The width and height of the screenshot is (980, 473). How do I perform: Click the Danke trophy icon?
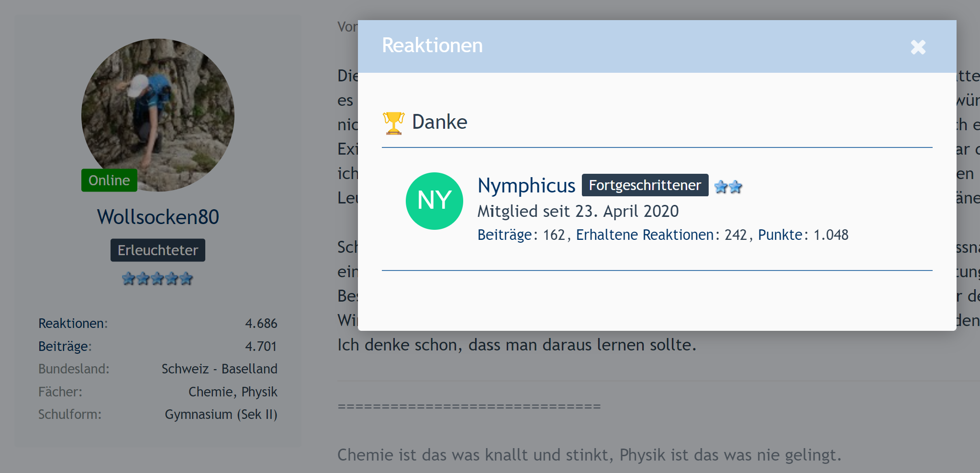pos(393,123)
